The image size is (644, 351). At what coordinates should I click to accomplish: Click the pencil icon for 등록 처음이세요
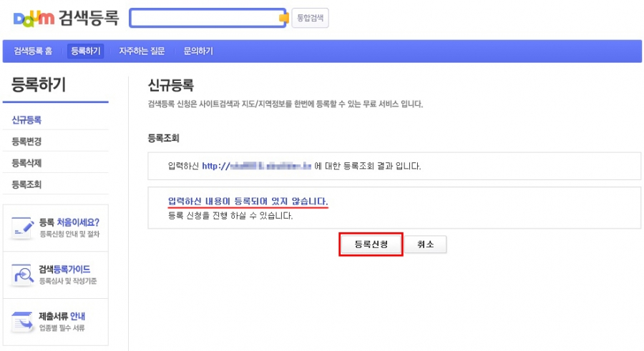(23, 227)
